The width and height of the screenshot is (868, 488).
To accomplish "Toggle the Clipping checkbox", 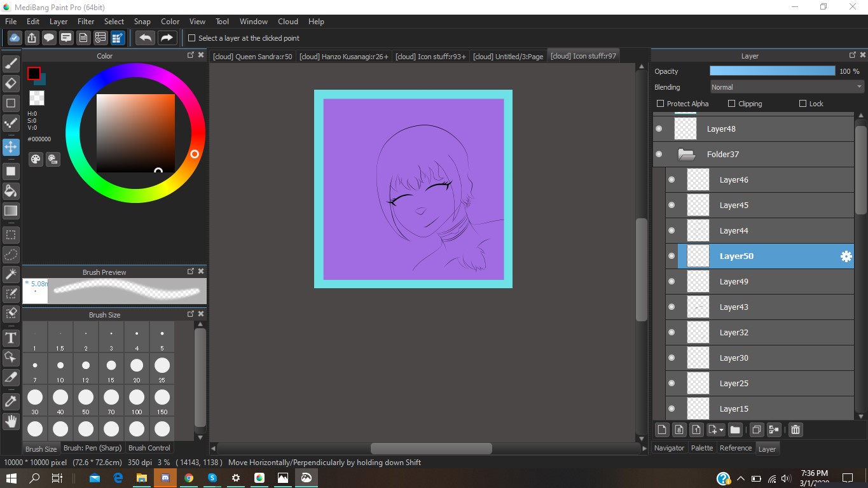I will coord(731,104).
